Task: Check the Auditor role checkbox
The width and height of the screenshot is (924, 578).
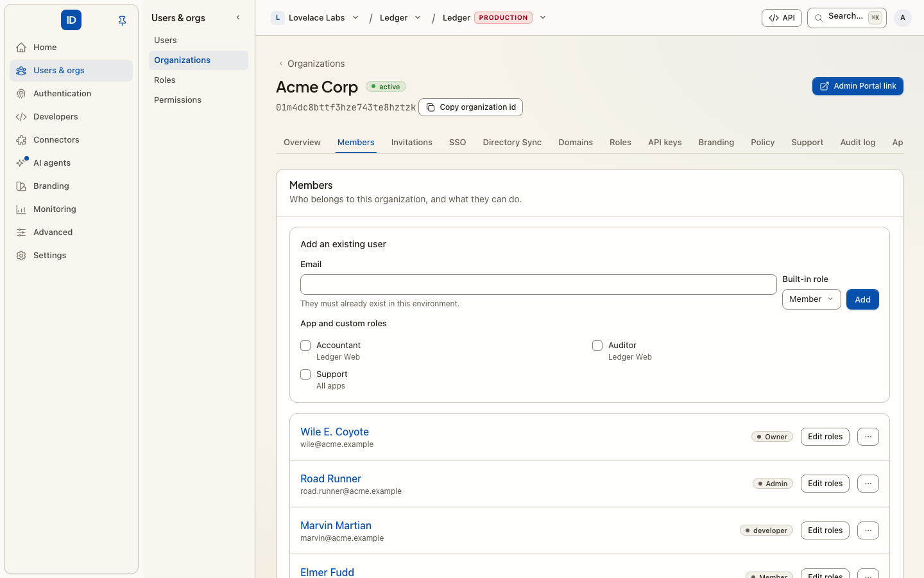Action: pyautogui.click(x=597, y=346)
